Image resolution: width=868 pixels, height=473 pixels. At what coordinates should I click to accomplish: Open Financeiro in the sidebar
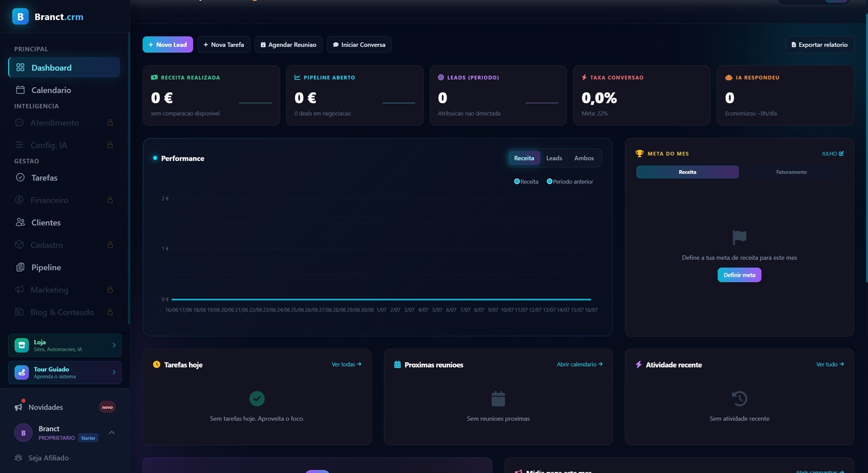[x=64, y=200]
